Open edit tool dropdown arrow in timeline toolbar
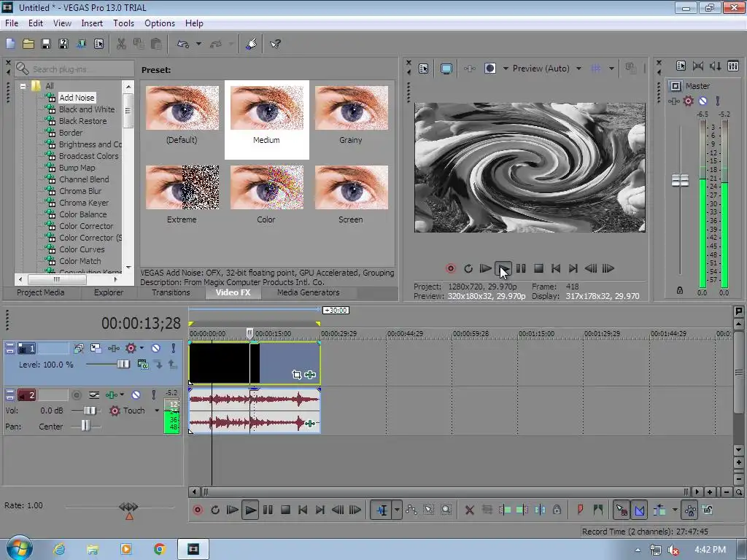Viewport: 747px width, 560px height. click(x=396, y=510)
